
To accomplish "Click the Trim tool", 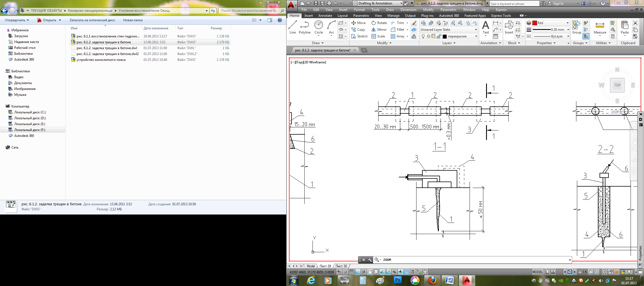I will pyautogui.click(x=397, y=23).
